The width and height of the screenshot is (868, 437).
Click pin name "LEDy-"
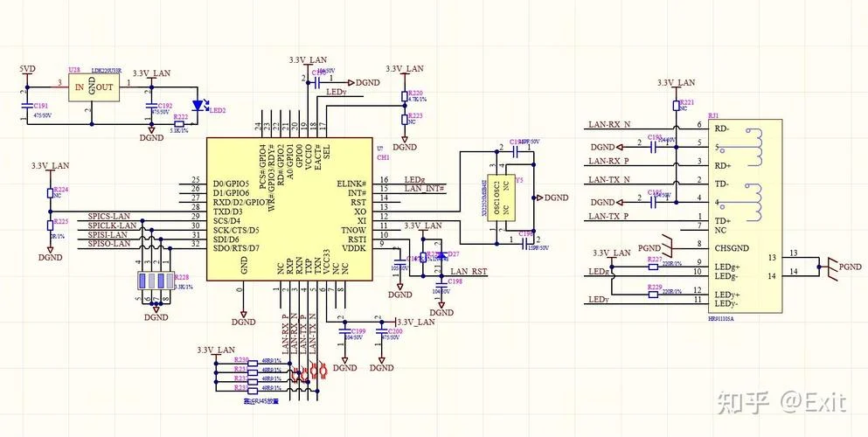727,303
